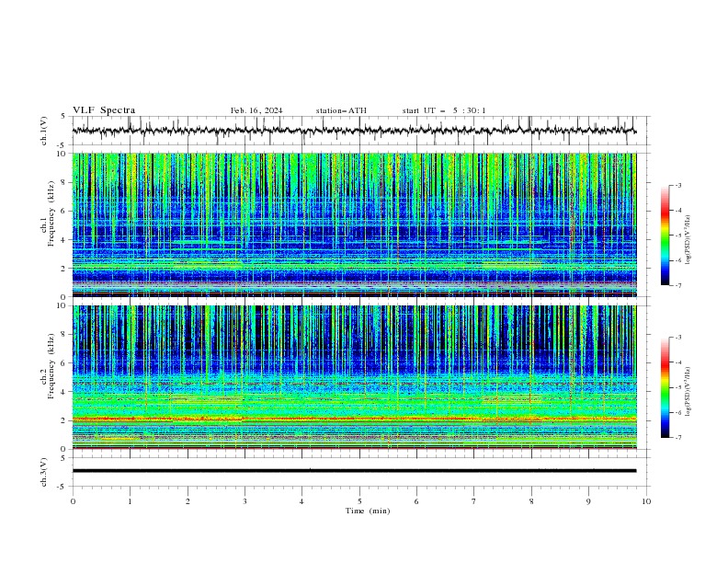Click the "ch.3(V)" axis label
The width and height of the screenshot is (728, 563).
44,472
